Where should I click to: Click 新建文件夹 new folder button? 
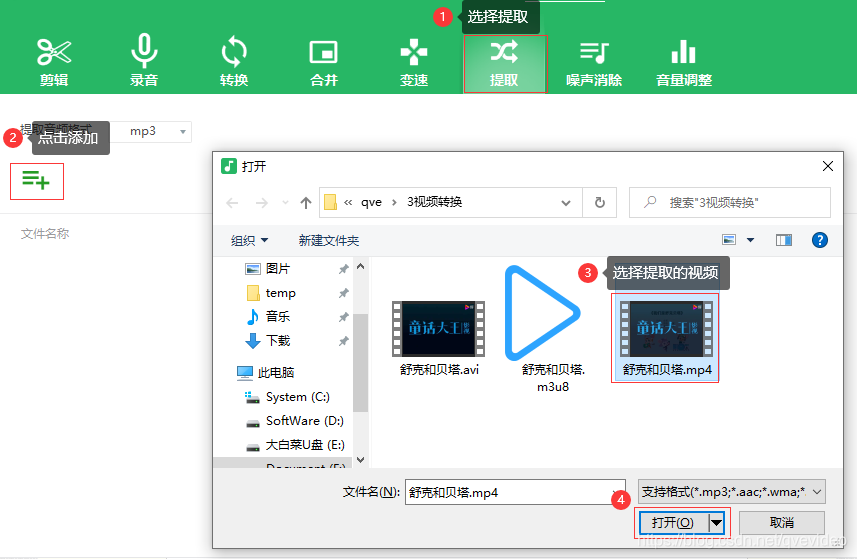pyautogui.click(x=328, y=240)
